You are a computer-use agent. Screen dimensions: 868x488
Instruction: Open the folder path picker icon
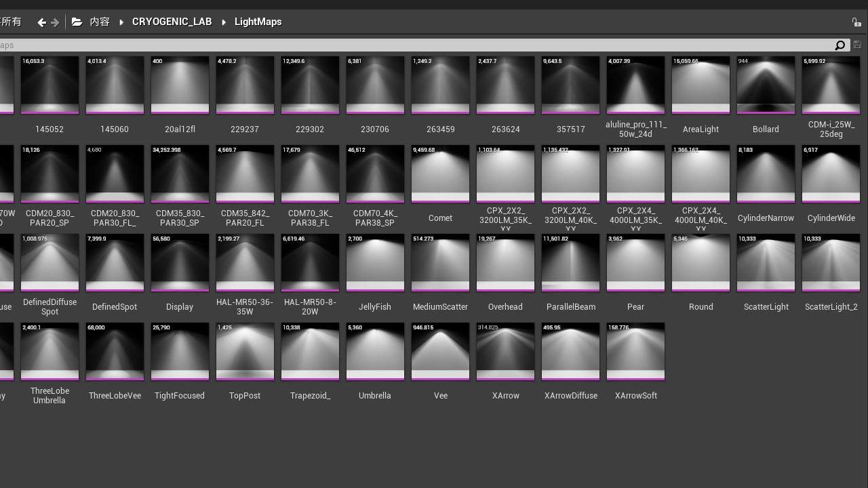(77, 22)
